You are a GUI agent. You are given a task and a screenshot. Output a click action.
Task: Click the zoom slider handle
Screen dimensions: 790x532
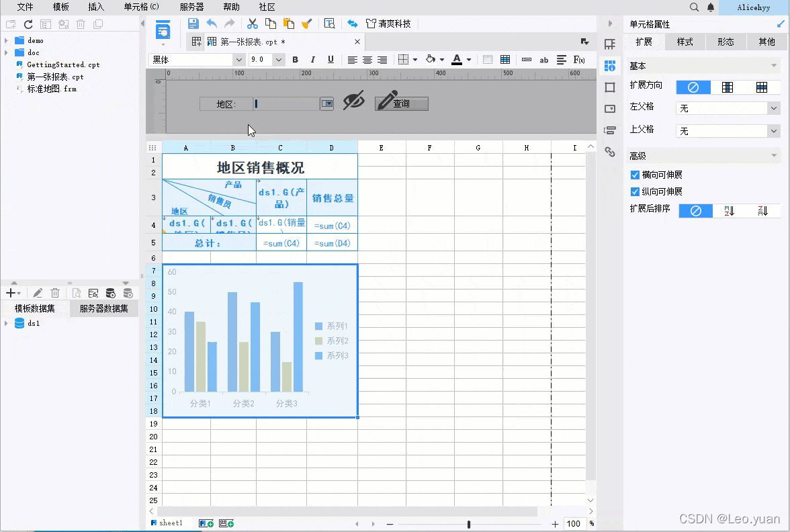click(x=469, y=525)
